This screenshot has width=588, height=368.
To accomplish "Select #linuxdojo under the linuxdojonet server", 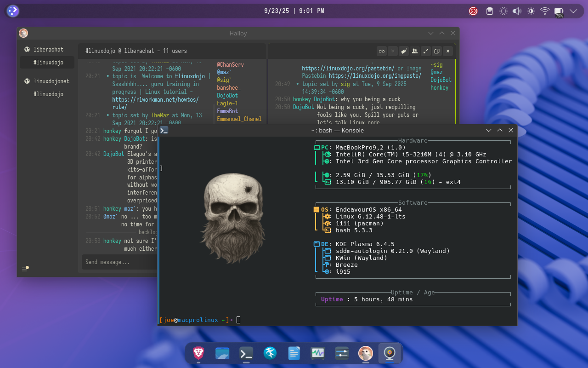I will pos(48,94).
